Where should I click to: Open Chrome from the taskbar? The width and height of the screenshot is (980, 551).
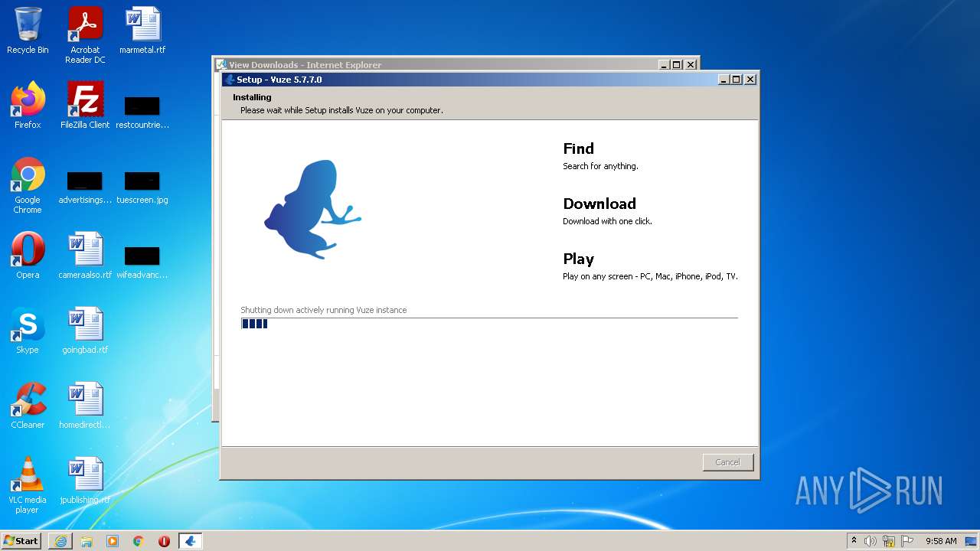(x=139, y=541)
